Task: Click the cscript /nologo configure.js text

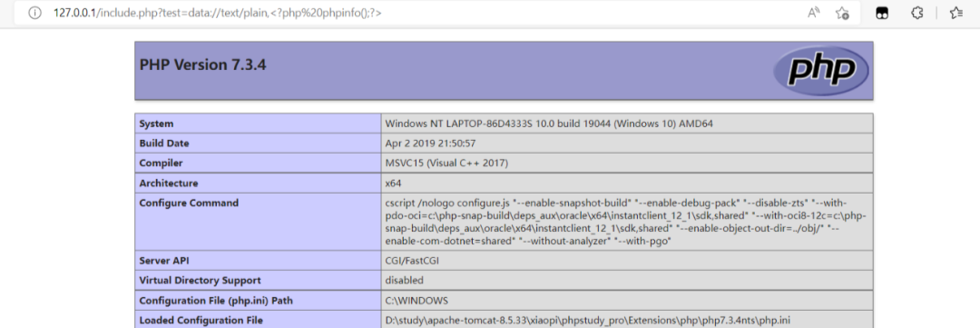Action: point(625,222)
